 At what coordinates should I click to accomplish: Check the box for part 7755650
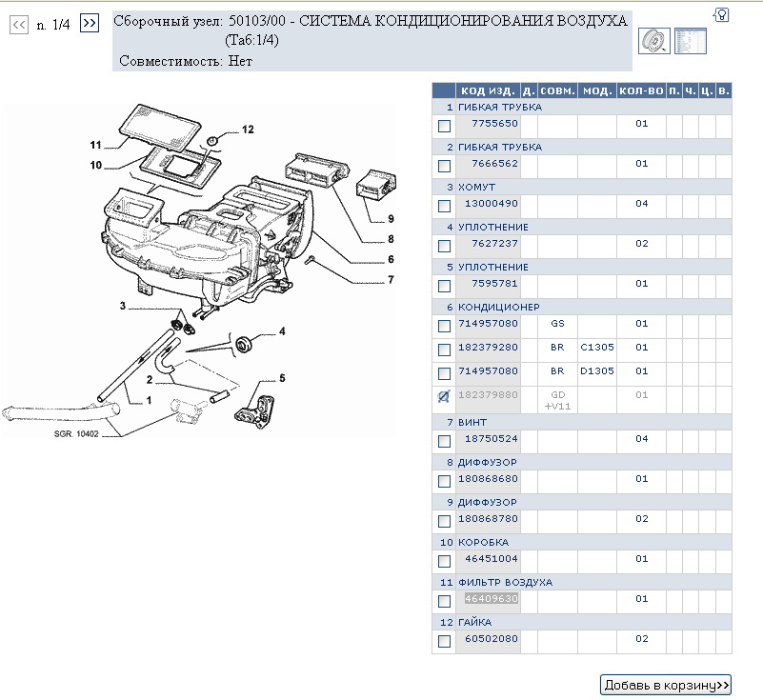[x=444, y=126]
